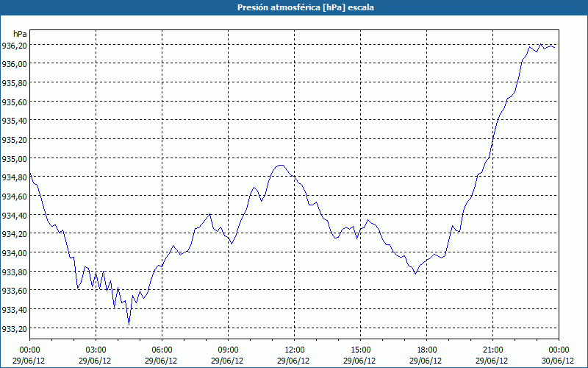
Task: Click the 934,20 axis value
Action: (x=14, y=234)
